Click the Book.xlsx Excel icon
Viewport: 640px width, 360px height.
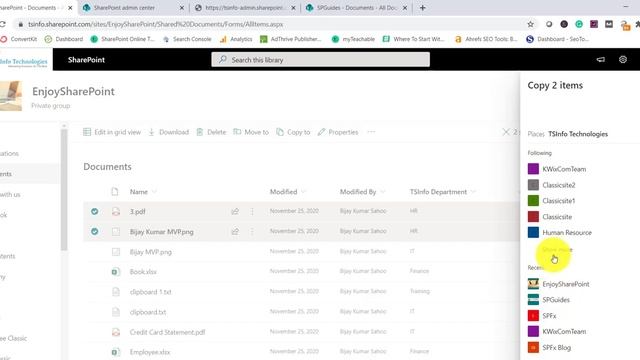pyautogui.click(x=116, y=271)
